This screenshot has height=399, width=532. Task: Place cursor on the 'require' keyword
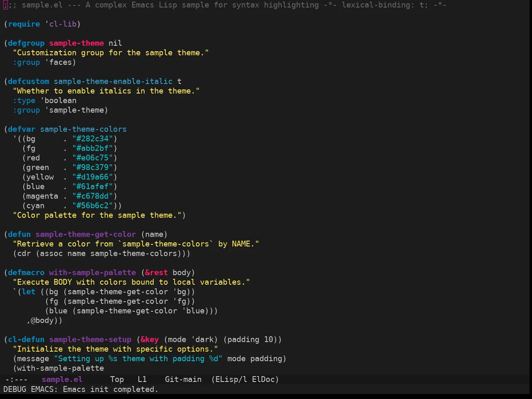click(24, 24)
